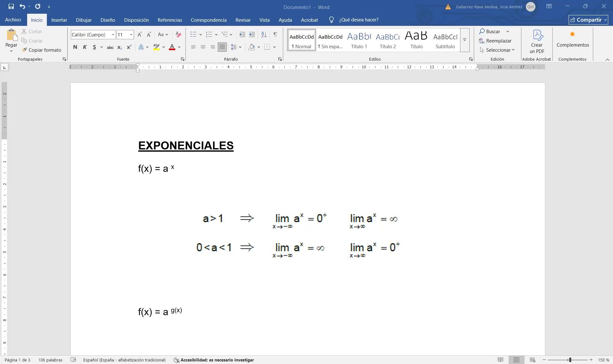
Task: Click the accessibility checker status icon
Action: 176,360
